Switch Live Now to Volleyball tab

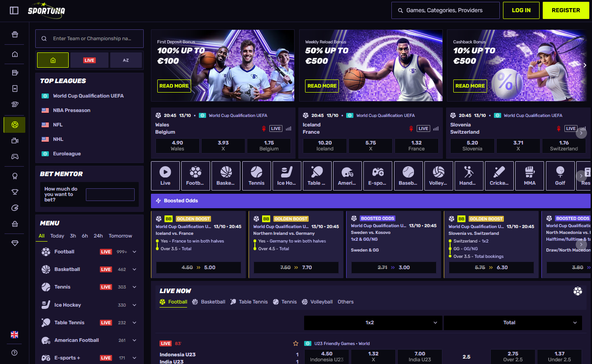coord(317,302)
